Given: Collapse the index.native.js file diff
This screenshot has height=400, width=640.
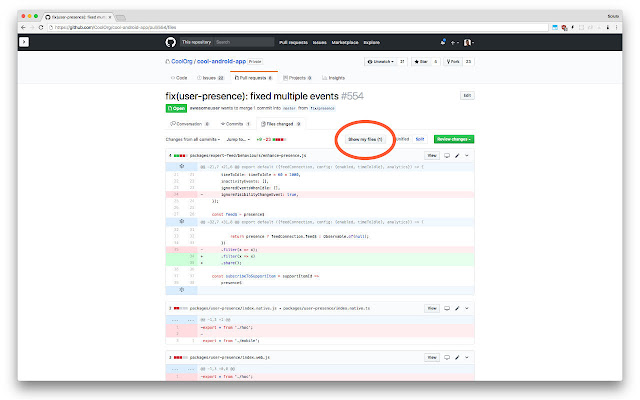Looking at the screenshot, I should pyautogui.click(x=467, y=308).
